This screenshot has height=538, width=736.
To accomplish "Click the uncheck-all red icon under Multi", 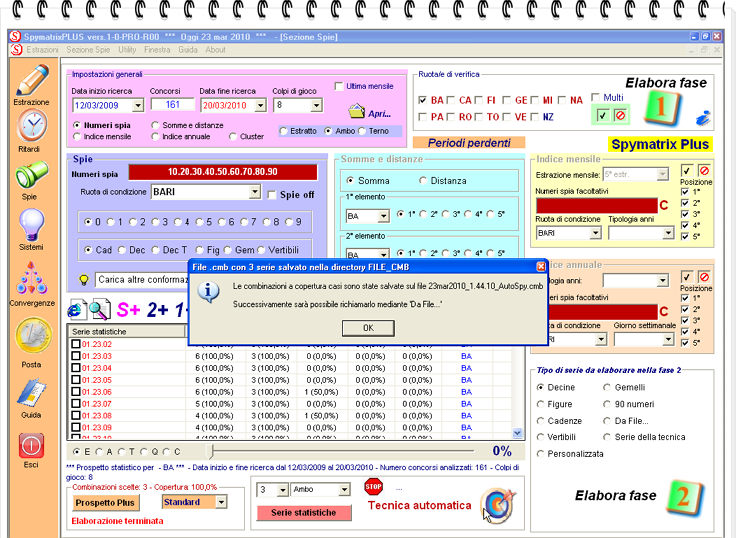I will [x=621, y=115].
